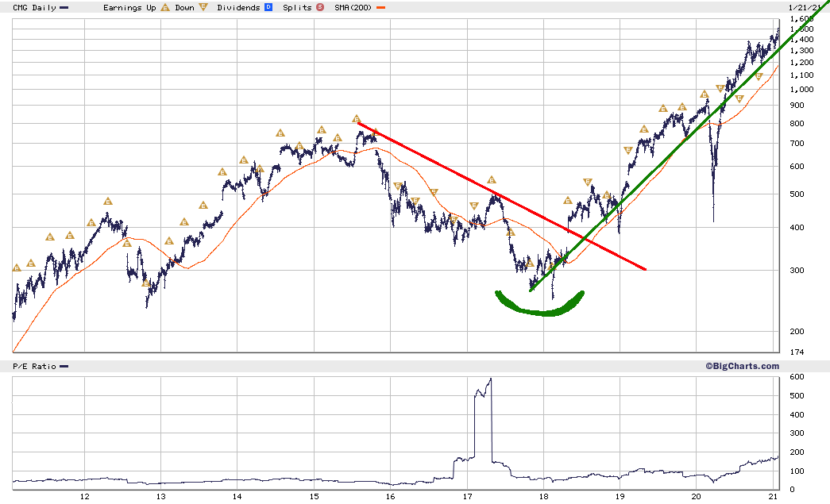Click the red Splits 'S' legend icon
The width and height of the screenshot is (830, 504).
click(x=320, y=7)
